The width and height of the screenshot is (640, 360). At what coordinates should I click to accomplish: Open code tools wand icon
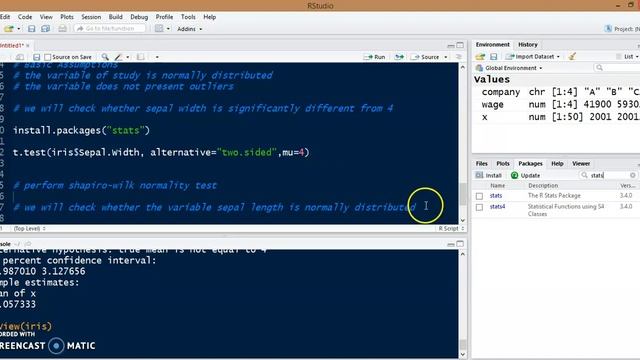click(119, 57)
